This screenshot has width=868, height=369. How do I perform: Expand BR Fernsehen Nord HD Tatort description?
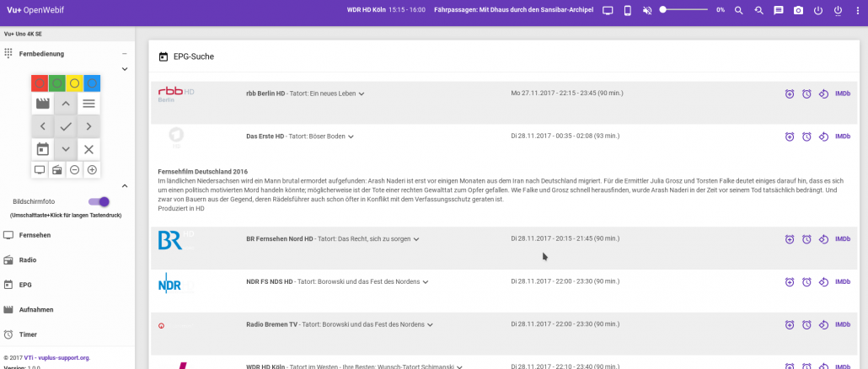416,239
